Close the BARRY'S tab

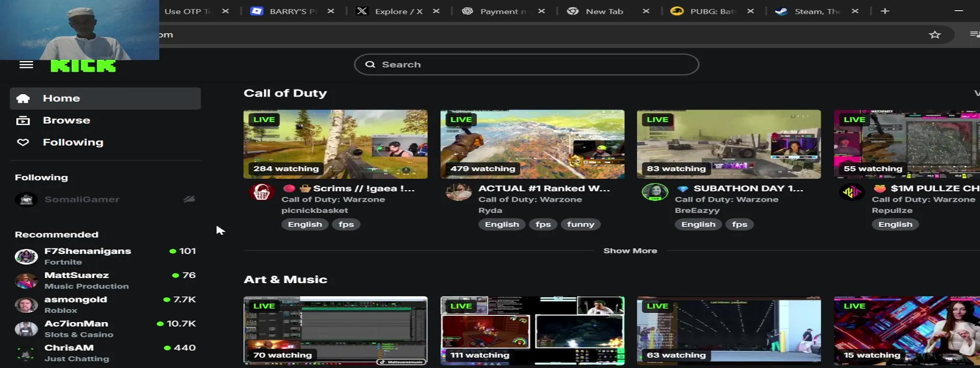click(331, 11)
